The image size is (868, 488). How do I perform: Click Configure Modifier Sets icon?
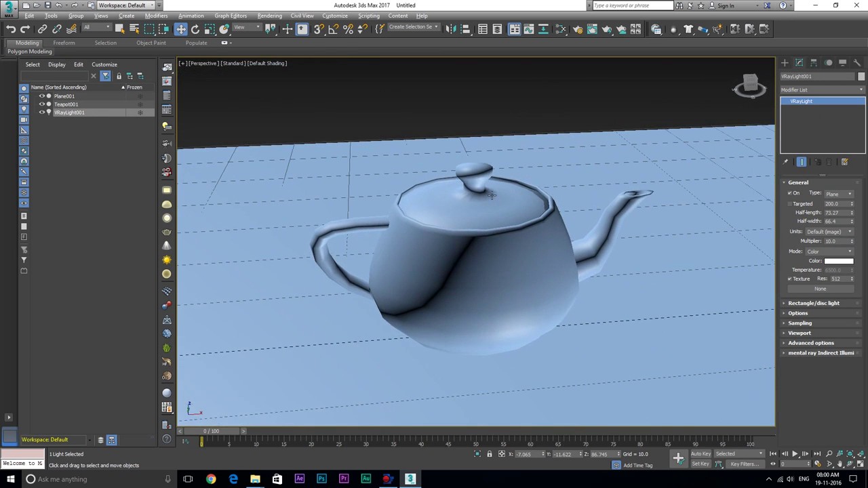pos(844,162)
